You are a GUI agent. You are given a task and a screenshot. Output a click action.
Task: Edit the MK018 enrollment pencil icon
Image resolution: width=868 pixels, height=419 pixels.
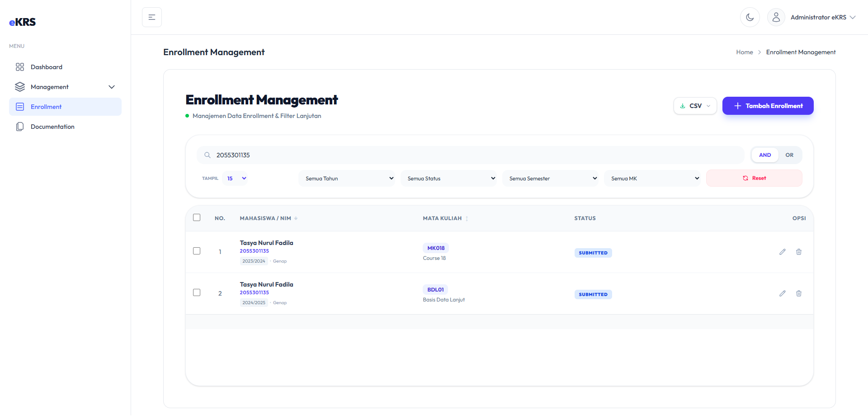[x=783, y=252]
